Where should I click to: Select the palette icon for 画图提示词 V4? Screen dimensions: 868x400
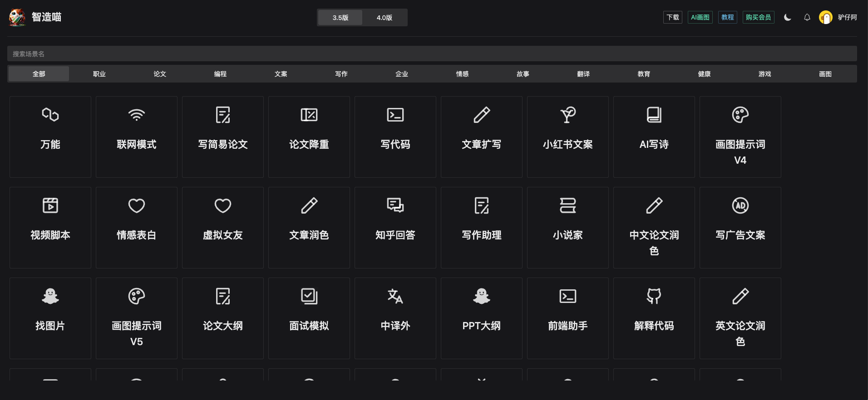pyautogui.click(x=740, y=115)
